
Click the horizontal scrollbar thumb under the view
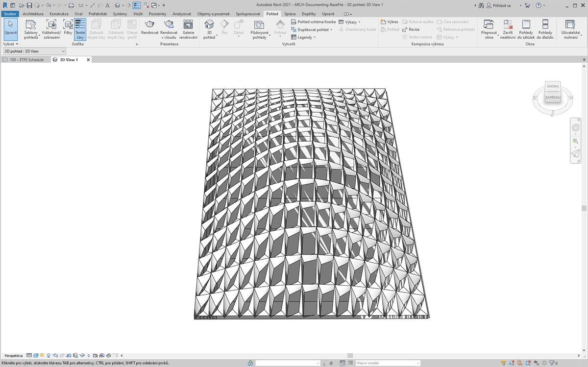tap(350, 355)
